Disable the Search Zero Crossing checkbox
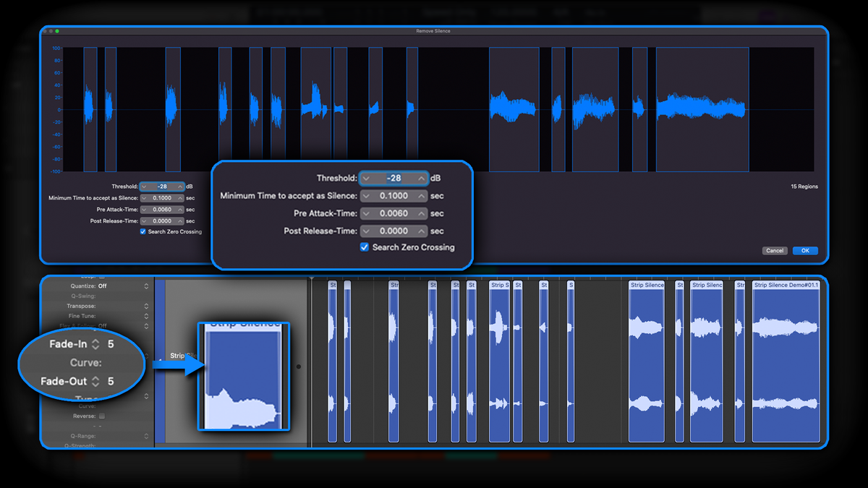Screen dimensions: 868x488 click(364, 247)
